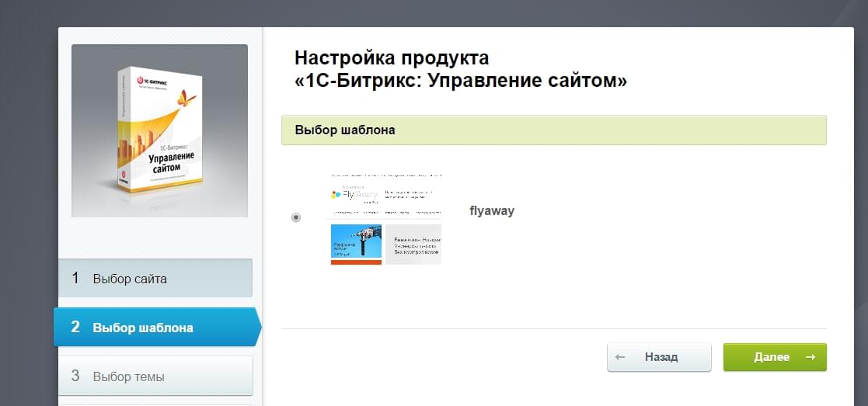Screen dimensions: 868x406
Task: Click the Настройка продукта page title
Action: [461, 70]
